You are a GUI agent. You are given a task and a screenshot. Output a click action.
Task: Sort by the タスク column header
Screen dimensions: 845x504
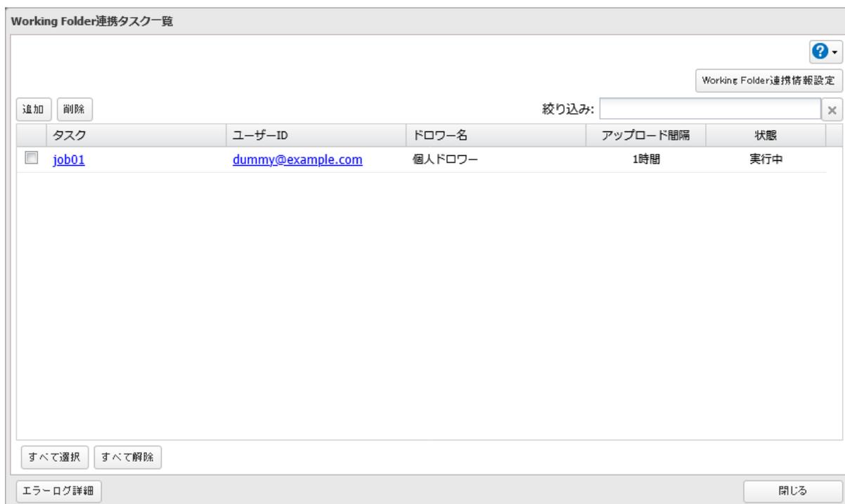pos(135,135)
